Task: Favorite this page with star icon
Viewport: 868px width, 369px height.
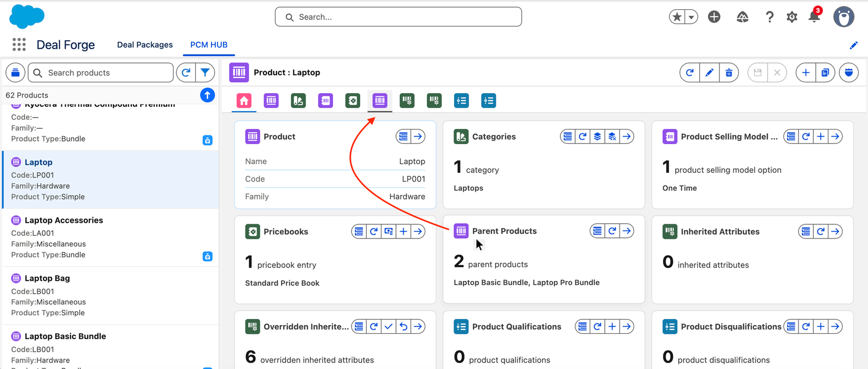Action: (x=677, y=17)
